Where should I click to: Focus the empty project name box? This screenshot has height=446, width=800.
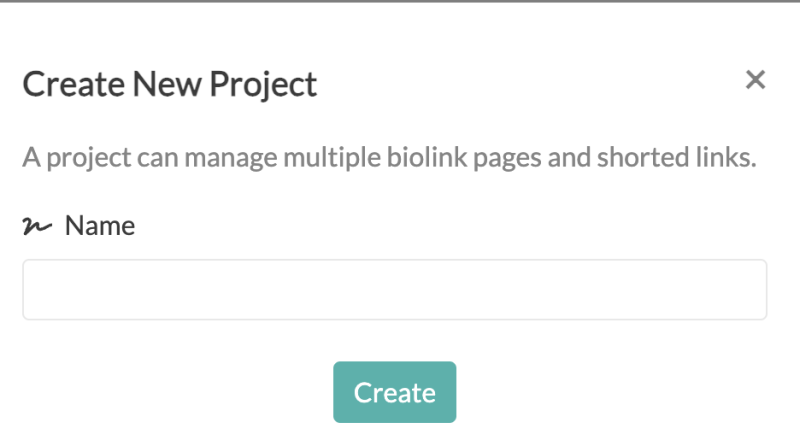pos(394,290)
